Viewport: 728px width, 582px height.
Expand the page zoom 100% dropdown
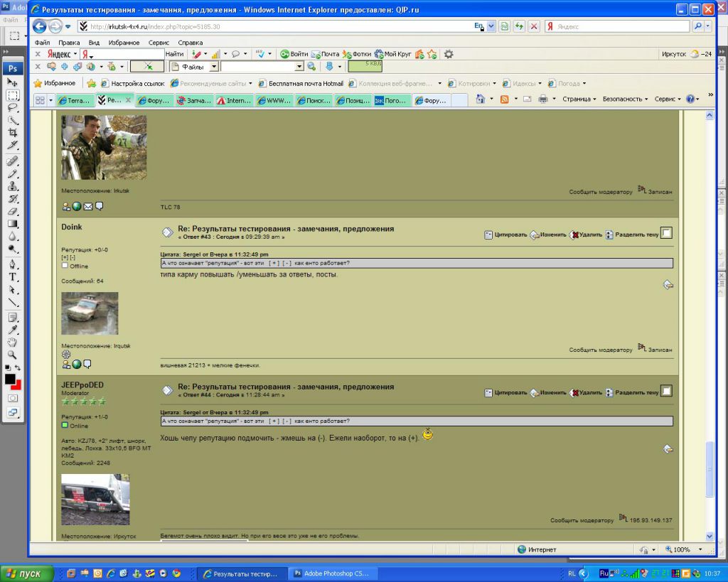pos(700,550)
